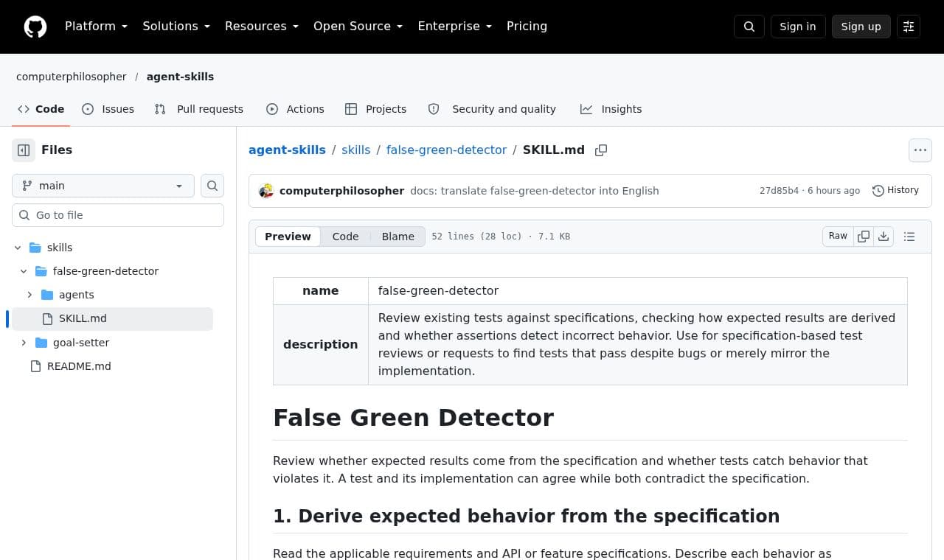Open the Raw file view
Image resolution: width=944 pixels, height=560 pixels.
click(x=838, y=236)
